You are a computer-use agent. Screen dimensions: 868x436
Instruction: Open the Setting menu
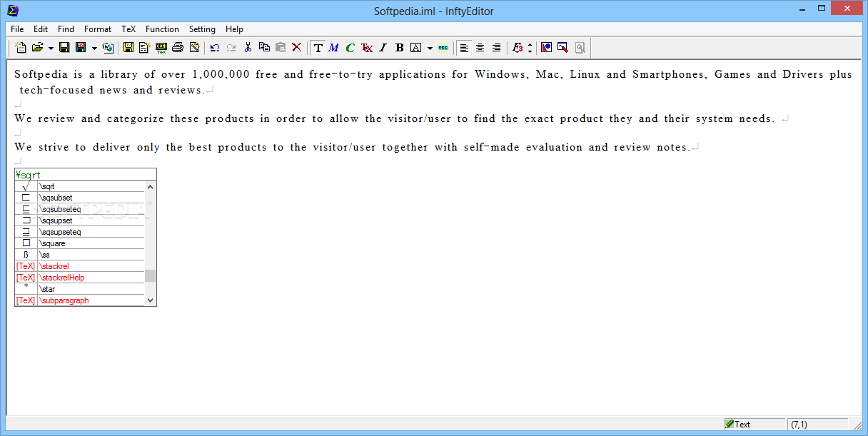point(202,29)
